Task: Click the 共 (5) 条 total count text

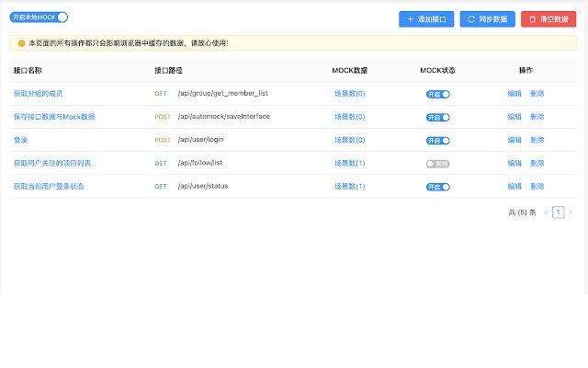Action: coord(523,213)
